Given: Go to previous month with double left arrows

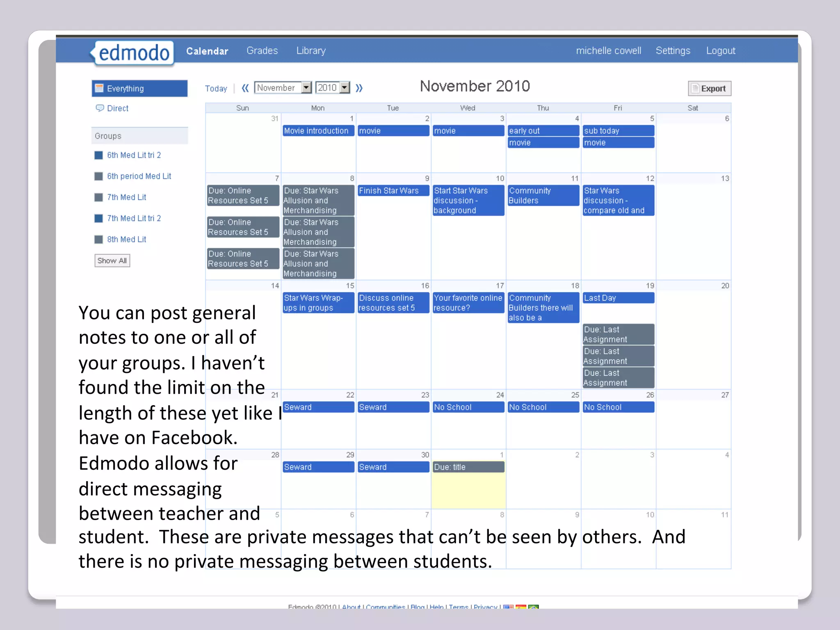Looking at the screenshot, I should coord(245,88).
